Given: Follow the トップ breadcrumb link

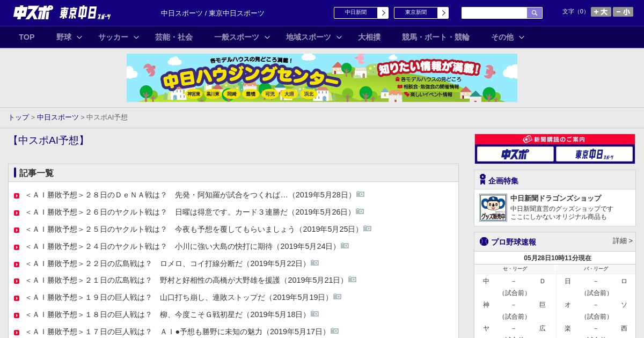Looking at the screenshot, I should (18, 117).
